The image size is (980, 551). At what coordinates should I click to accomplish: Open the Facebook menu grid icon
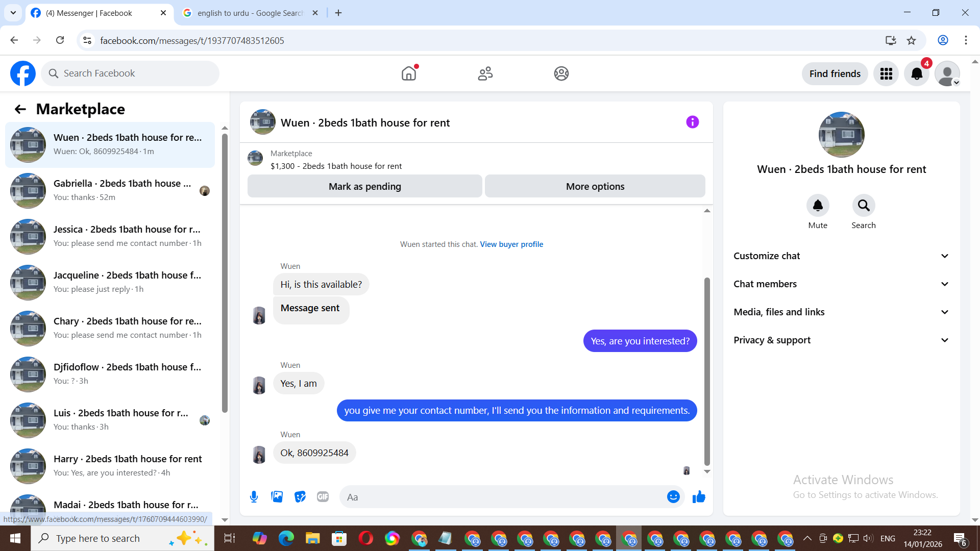coord(886,73)
